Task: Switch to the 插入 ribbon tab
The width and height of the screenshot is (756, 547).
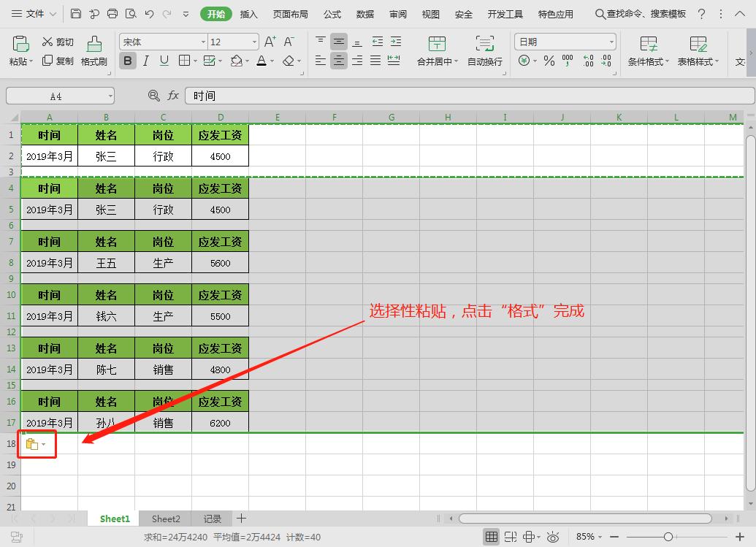Action: tap(248, 13)
